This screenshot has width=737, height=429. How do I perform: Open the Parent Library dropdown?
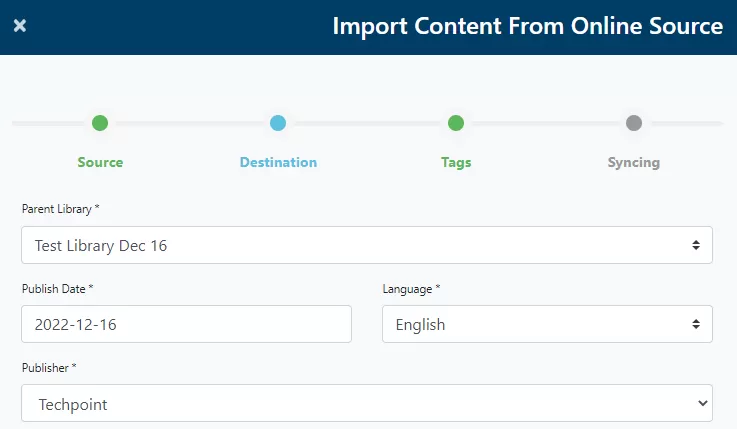[x=367, y=245]
